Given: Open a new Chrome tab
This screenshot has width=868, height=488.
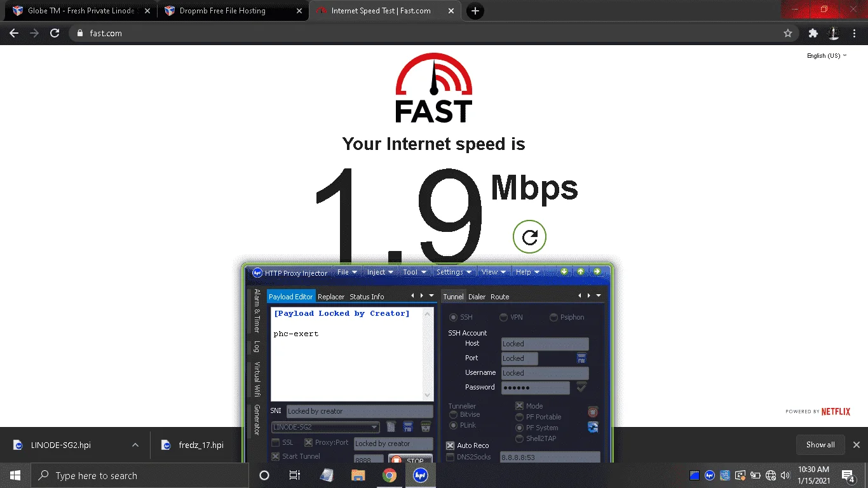Looking at the screenshot, I should (475, 11).
